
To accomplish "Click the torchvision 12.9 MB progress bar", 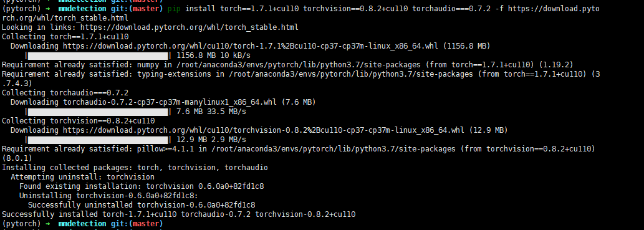I will tap(99, 140).
